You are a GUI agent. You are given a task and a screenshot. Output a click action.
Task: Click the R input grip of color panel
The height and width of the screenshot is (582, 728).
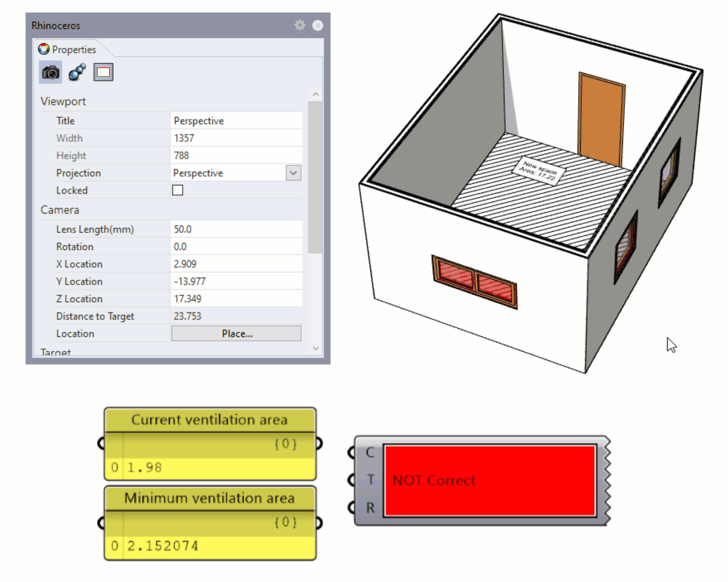click(351, 507)
